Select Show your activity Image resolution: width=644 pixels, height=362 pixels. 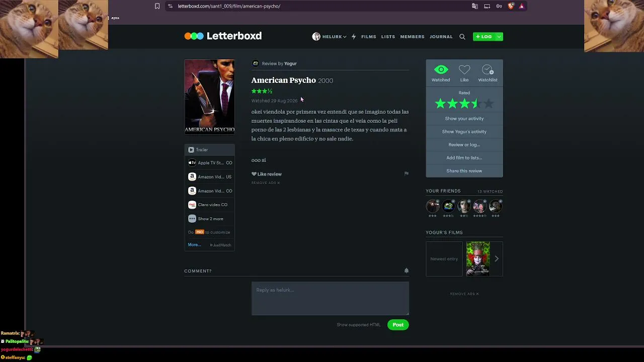pos(464,119)
